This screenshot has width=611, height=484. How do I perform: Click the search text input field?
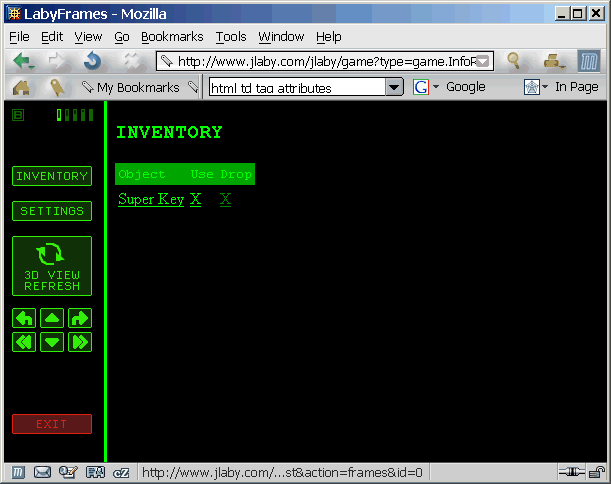298,87
